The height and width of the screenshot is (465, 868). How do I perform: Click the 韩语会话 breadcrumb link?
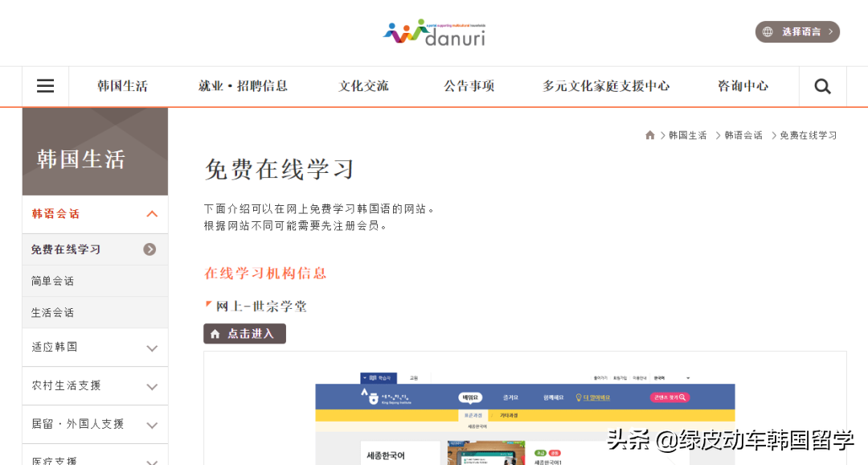pyautogui.click(x=743, y=135)
